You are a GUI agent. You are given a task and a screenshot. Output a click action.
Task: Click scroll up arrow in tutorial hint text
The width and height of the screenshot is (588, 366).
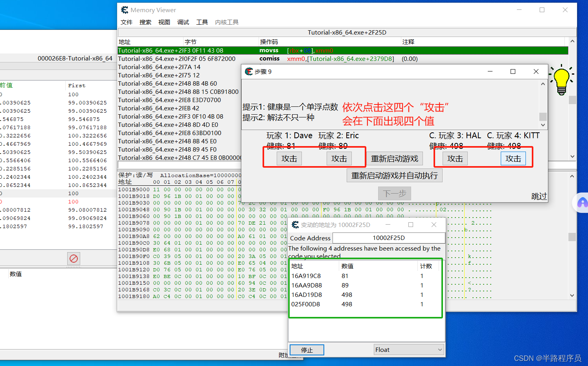tap(543, 84)
